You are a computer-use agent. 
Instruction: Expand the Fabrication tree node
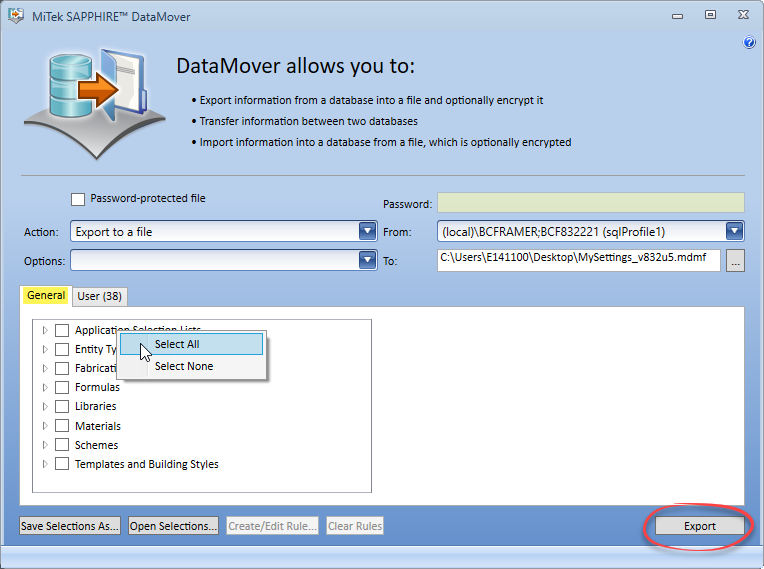(x=45, y=368)
